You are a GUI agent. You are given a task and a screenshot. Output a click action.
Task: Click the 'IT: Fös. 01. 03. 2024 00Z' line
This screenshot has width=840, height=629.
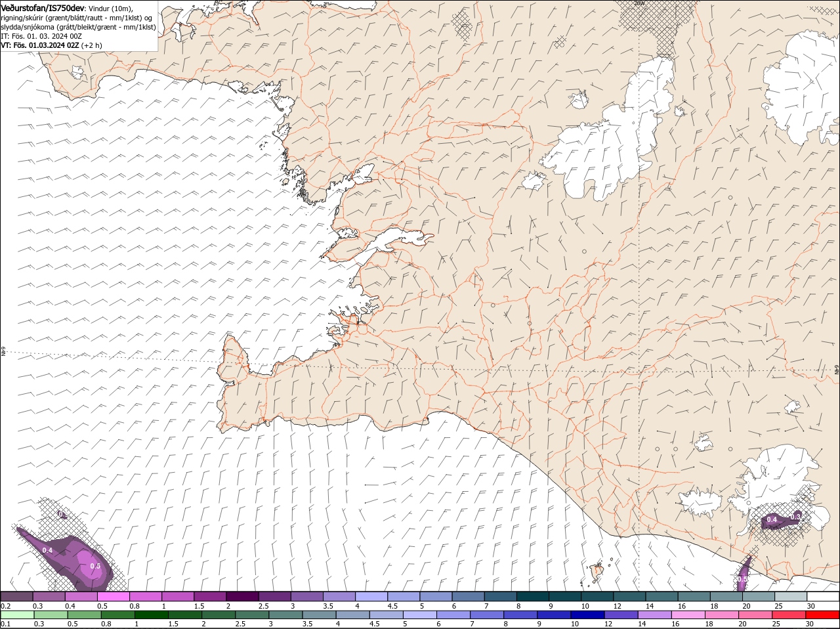tap(41, 36)
